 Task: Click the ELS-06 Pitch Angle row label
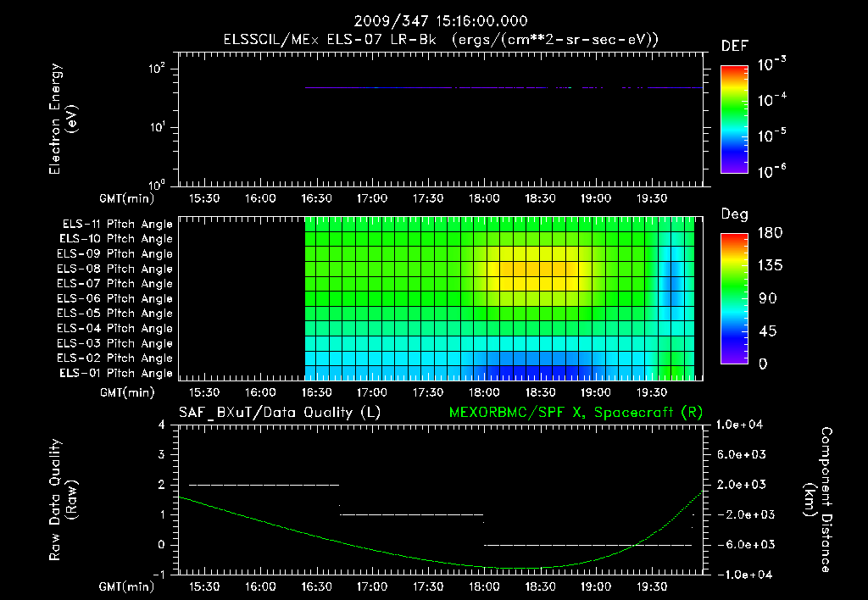click(115, 299)
